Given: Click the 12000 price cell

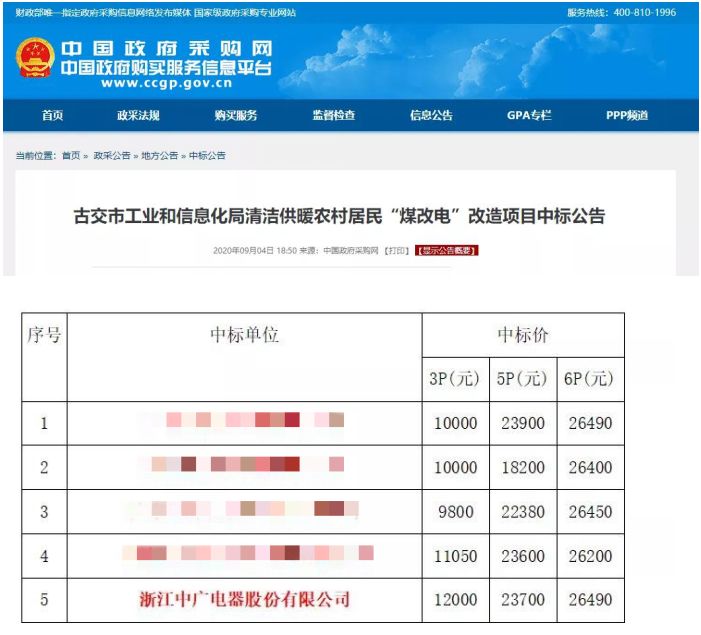Looking at the screenshot, I should point(456,600).
